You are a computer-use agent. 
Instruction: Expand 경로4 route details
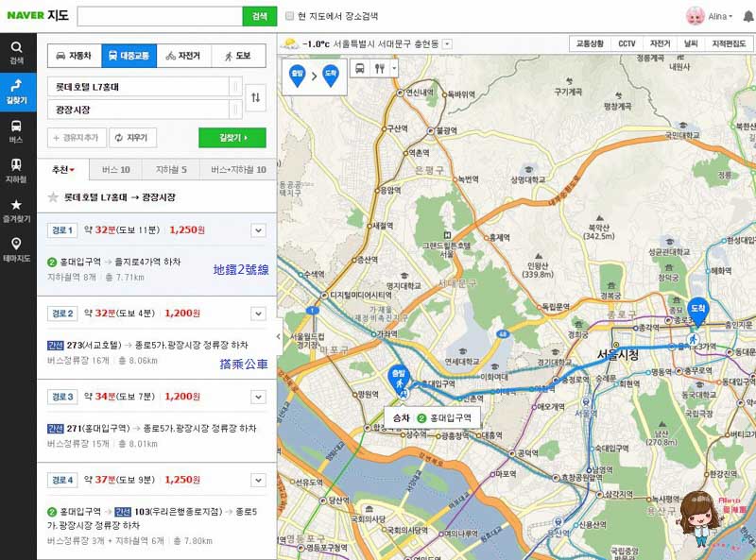click(258, 481)
